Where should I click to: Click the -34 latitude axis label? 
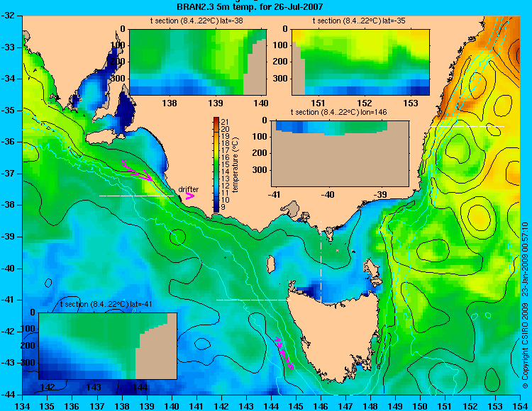[x=8, y=79]
